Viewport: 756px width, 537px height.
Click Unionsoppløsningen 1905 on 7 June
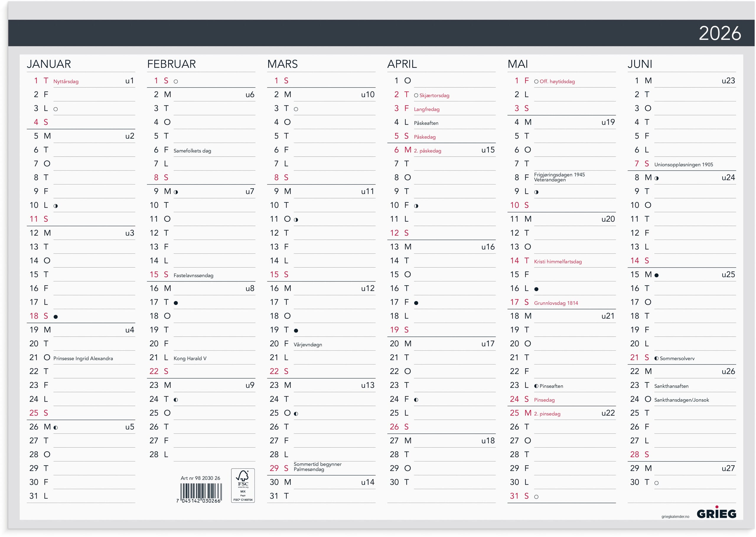pyautogui.click(x=683, y=165)
